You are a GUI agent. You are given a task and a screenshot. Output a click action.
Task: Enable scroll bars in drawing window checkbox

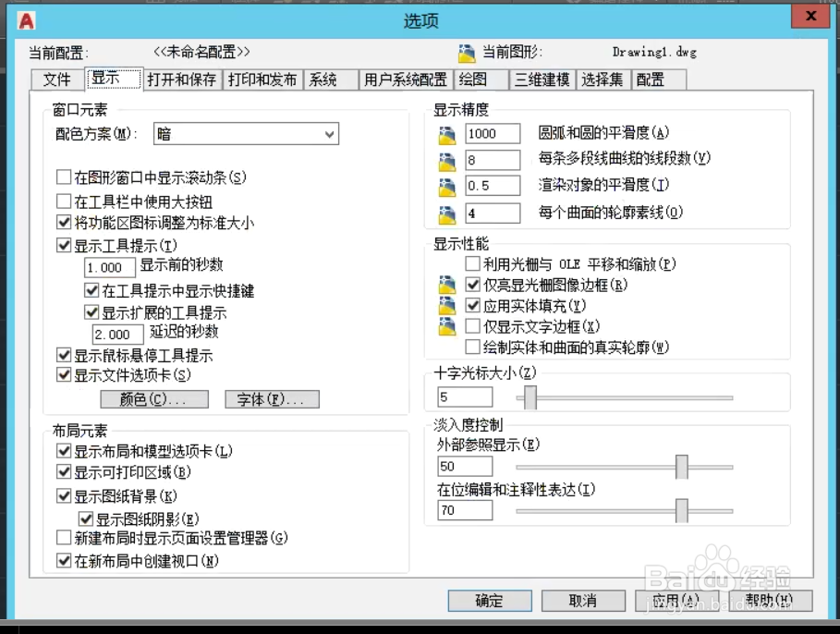(64, 177)
